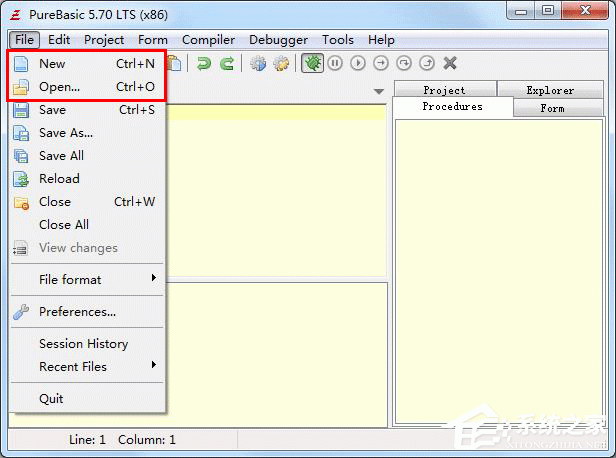Viewport: 616px width, 458px height.
Task: Click the Close file icon in menu
Action: [x=21, y=203]
